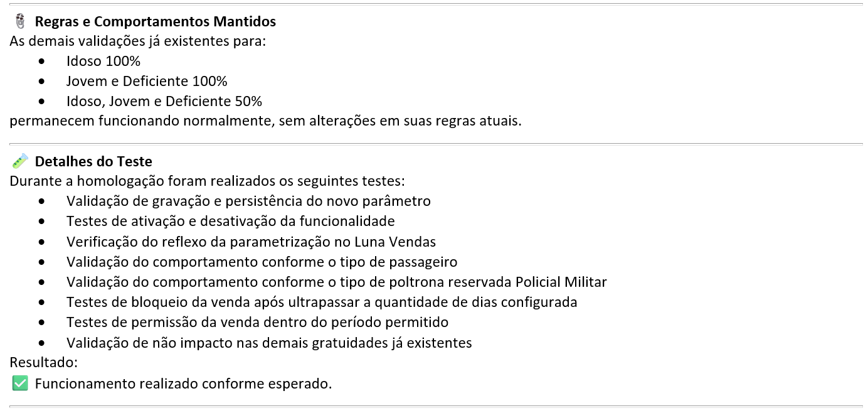Click the paperclip emoji beside Regras e Comportamentos
868x413 pixels.
click(20, 21)
